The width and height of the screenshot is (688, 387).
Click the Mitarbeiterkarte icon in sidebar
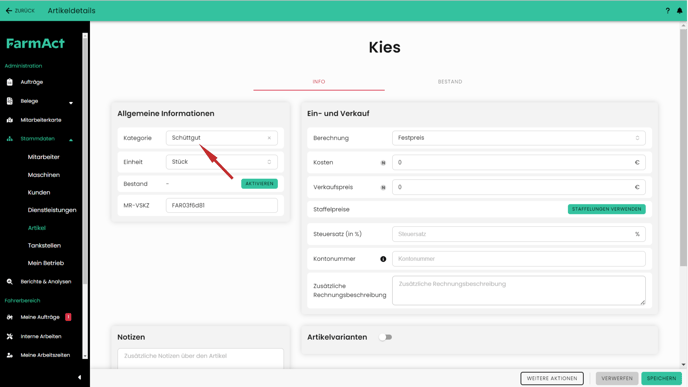(10, 120)
